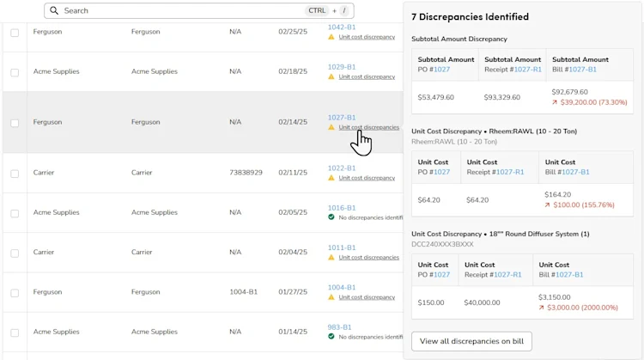Click warning icon on bill 1004-B1 row

click(x=331, y=297)
